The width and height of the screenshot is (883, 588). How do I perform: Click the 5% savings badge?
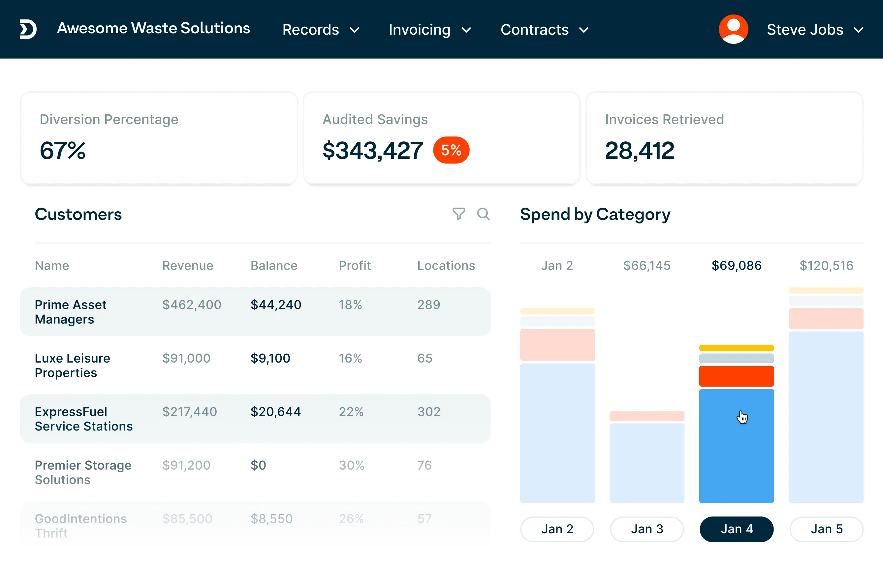pyautogui.click(x=451, y=150)
